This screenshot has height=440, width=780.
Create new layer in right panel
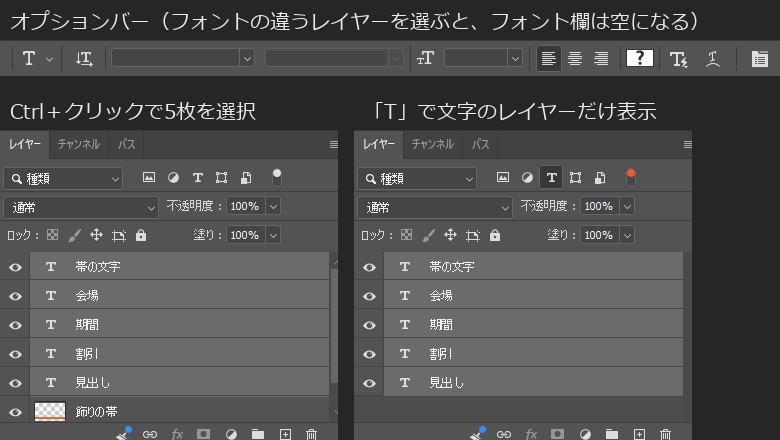tap(639, 434)
